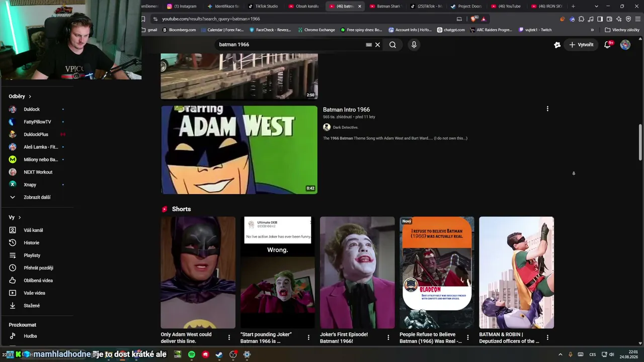Click the YouTube search magnifier button
The width and height of the screenshot is (644, 362).
(x=392, y=45)
